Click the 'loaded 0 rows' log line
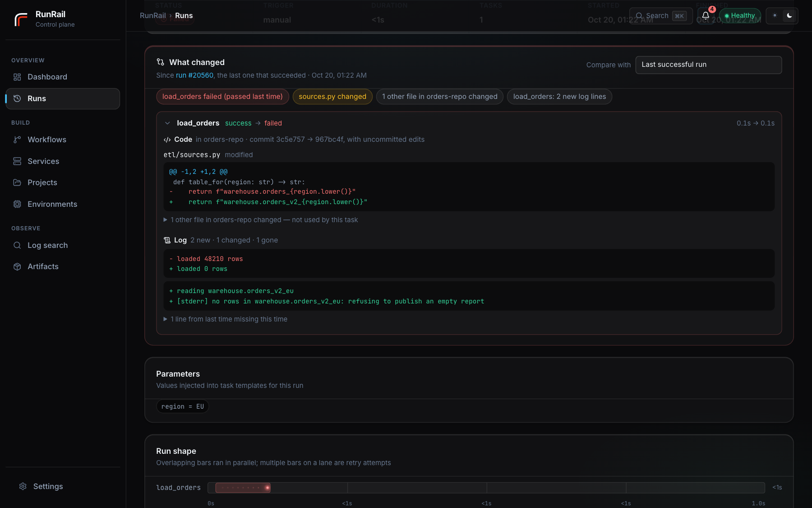 click(198, 269)
